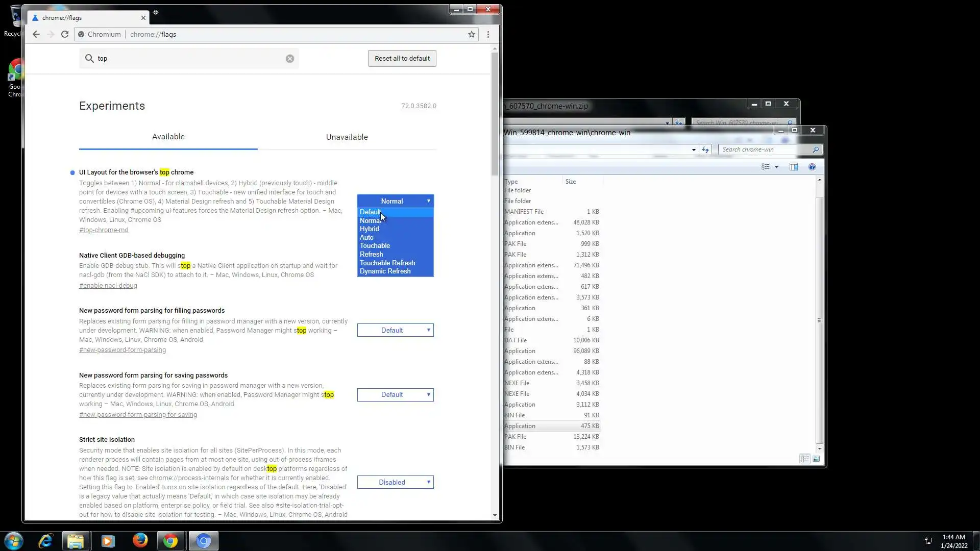The image size is (980, 551).
Task: Open the Chromium three-dot menu
Action: tap(488, 34)
